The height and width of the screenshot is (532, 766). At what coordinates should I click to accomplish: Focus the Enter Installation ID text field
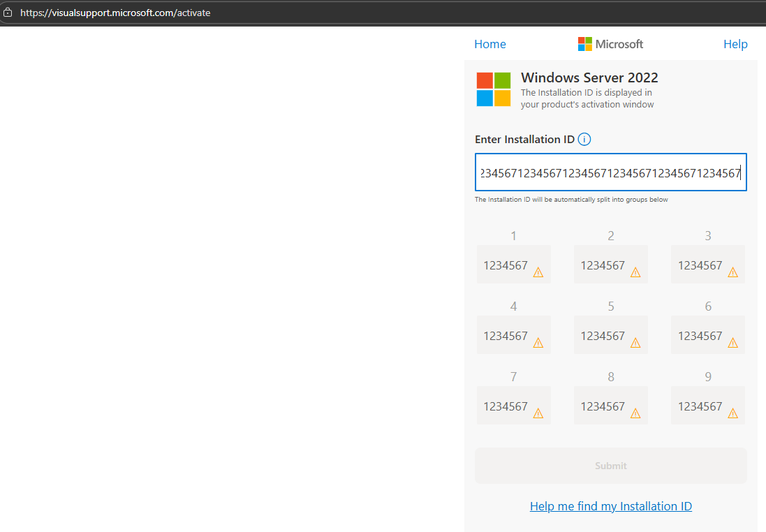click(611, 172)
